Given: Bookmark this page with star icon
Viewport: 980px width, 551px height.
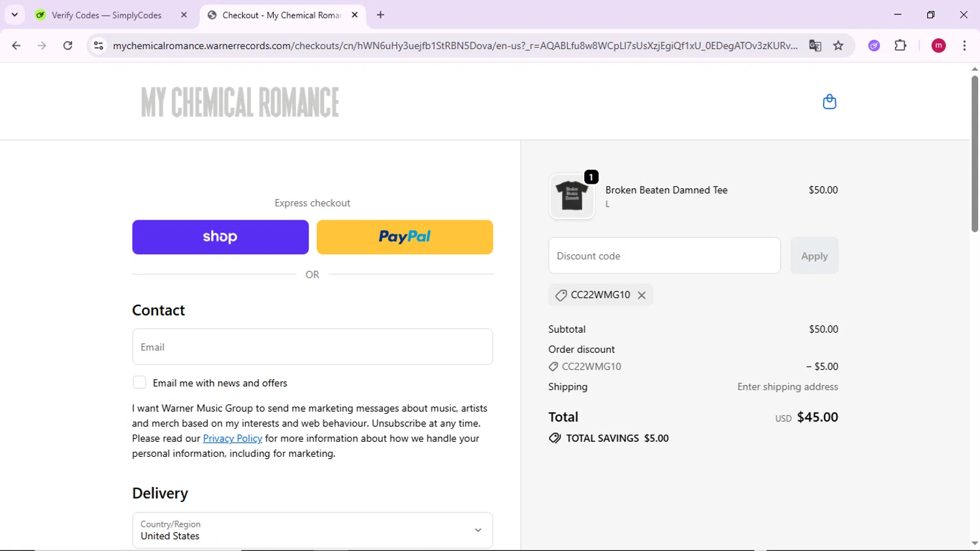Looking at the screenshot, I should click(x=838, y=46).
